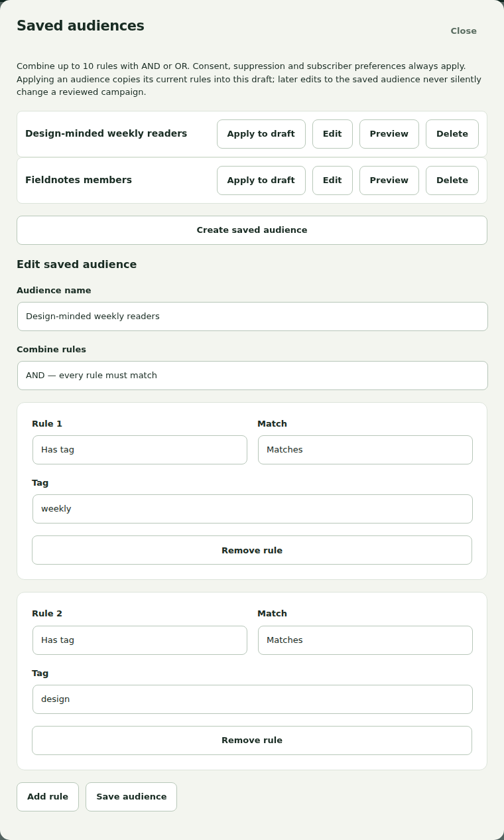The image size is (504, 840).
Task: Add a new rule
Action: [48, 797]
